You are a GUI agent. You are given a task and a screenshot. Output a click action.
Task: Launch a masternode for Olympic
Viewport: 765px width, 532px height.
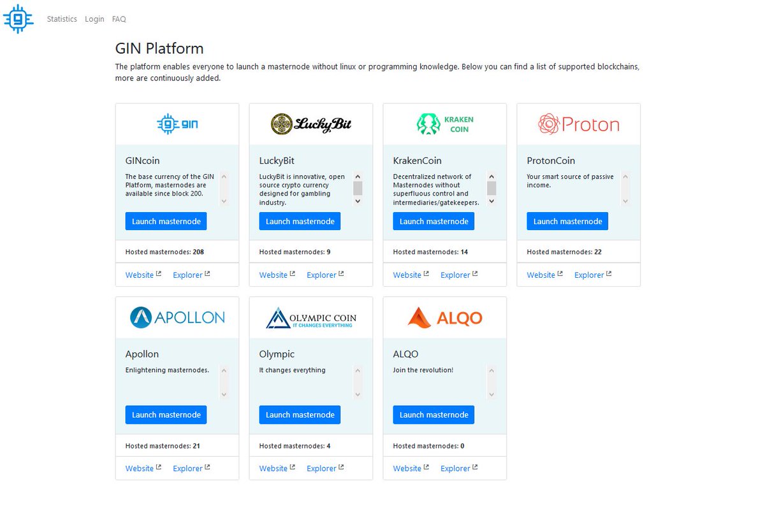tap(300, 415)
